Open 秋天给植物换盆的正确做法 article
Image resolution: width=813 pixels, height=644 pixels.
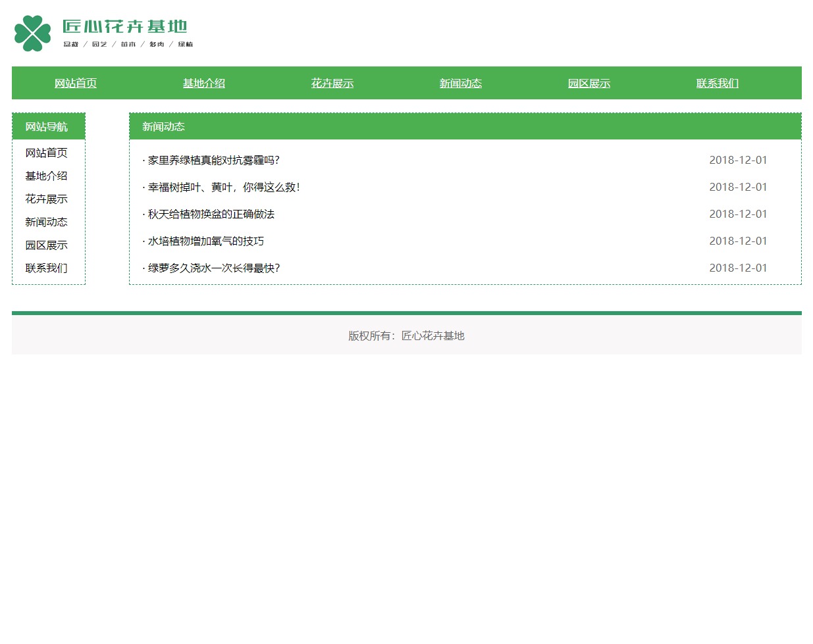[211, 214]
